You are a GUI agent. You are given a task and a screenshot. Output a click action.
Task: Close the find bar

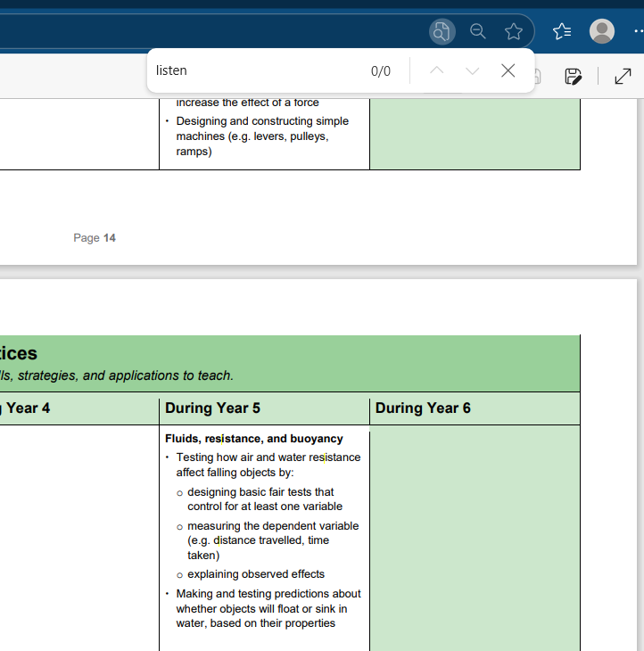[508, 70]
